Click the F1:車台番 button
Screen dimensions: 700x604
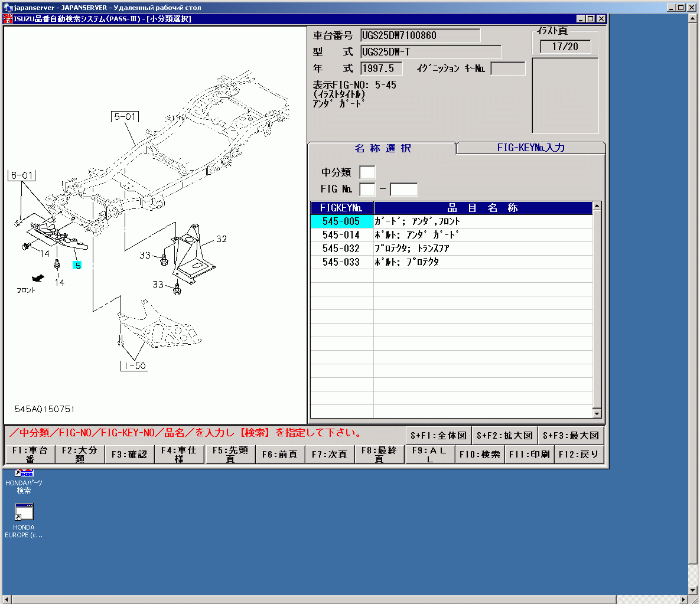[30, 455]
